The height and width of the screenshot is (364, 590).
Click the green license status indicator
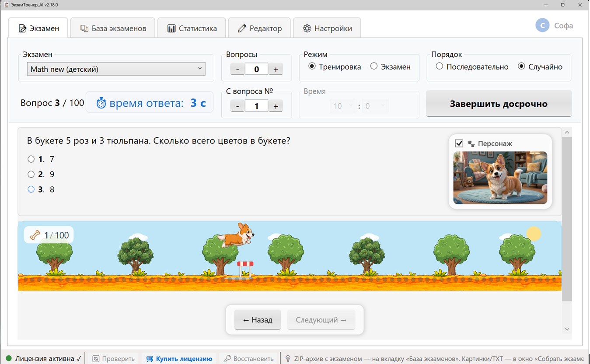pyautogui.click(x=9, y=358)
